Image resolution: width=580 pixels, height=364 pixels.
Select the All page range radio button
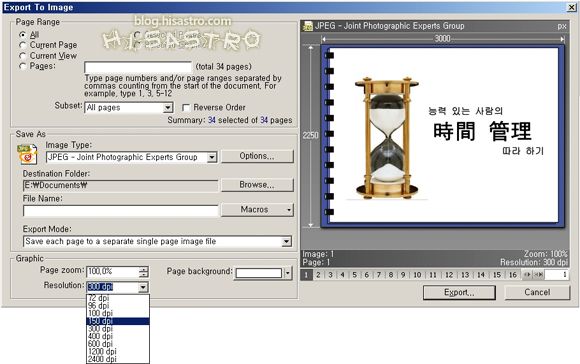(x=23, y=35)
